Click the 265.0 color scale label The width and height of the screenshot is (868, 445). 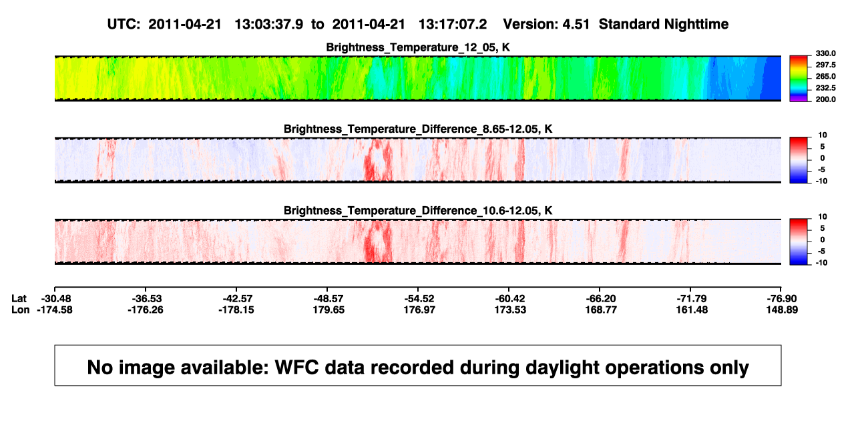pos(825,77)
